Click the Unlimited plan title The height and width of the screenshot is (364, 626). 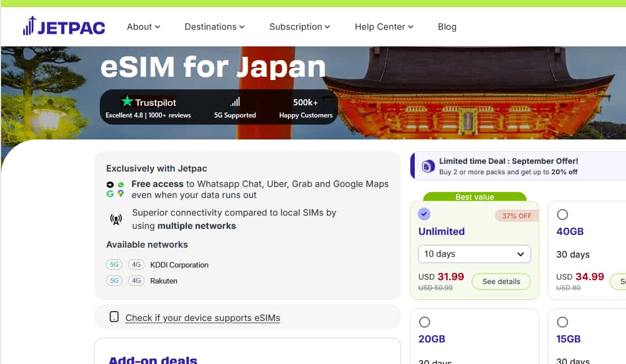click(x=442, y=231)
